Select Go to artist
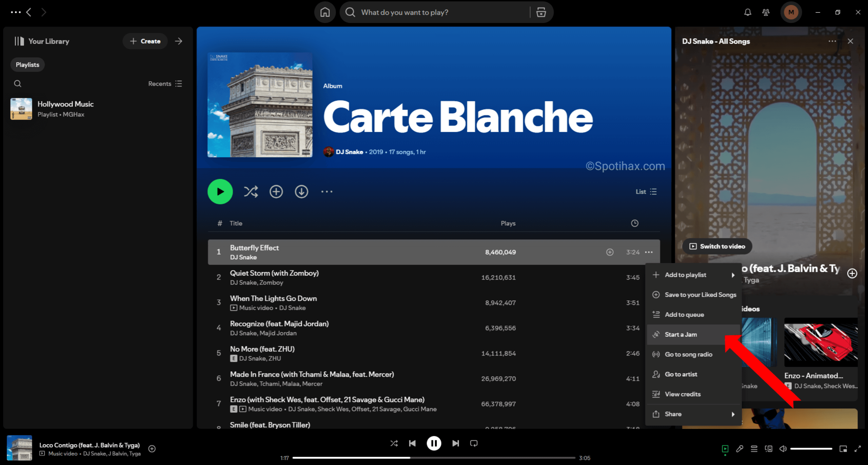Viewport: 868px width, 465px height. pos(693,375)
